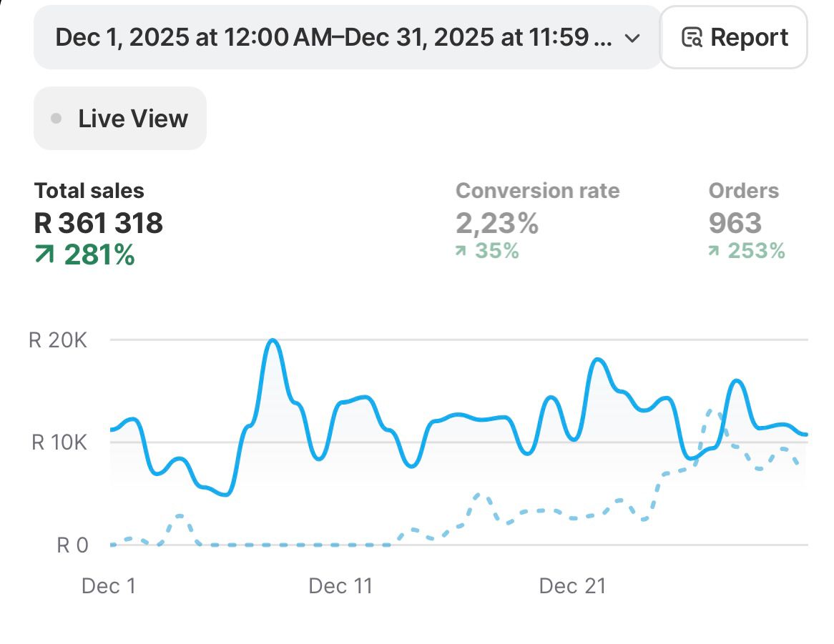The height and width of the screenshot is (644, 834).
Task: Click the 963 orders value
Action: 735,224
